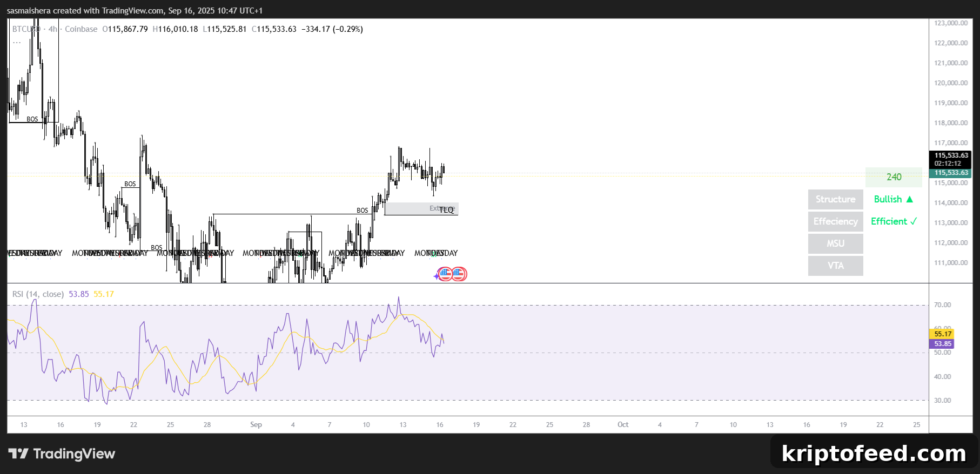Click the Sep label on the time axis

click(x=256, y=425)
